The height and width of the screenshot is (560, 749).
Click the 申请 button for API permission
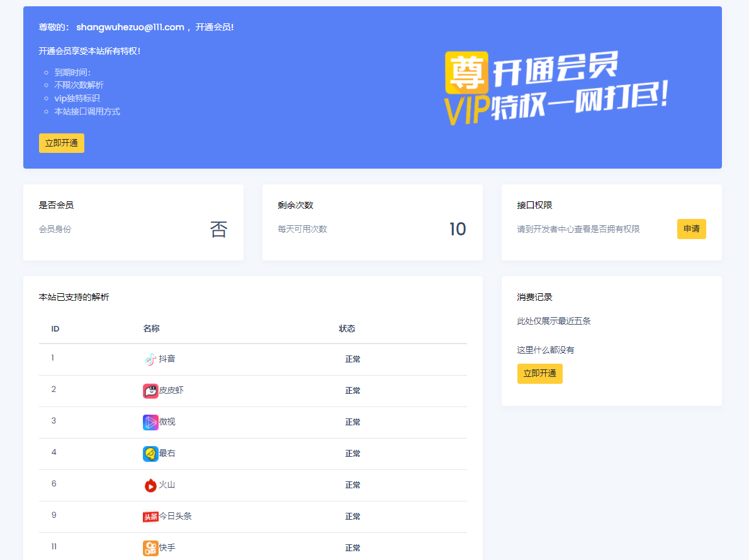pyautogui.click(x=691, y=229)
